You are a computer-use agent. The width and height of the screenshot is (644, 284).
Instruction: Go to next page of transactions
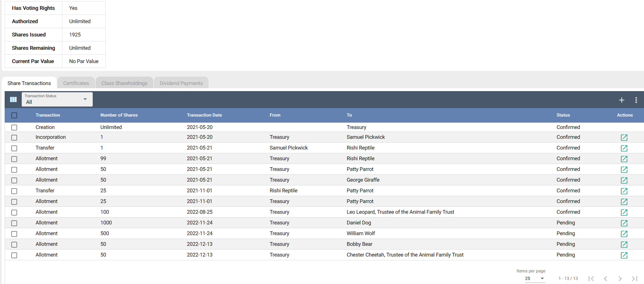pos(620,279)
